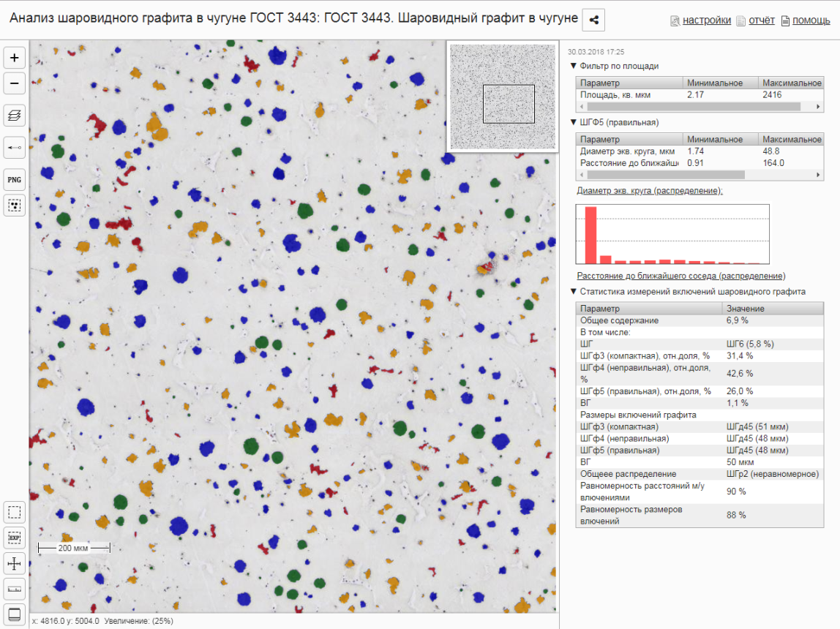
Task: Open the отчёт report link
Action: click(761, 20)
